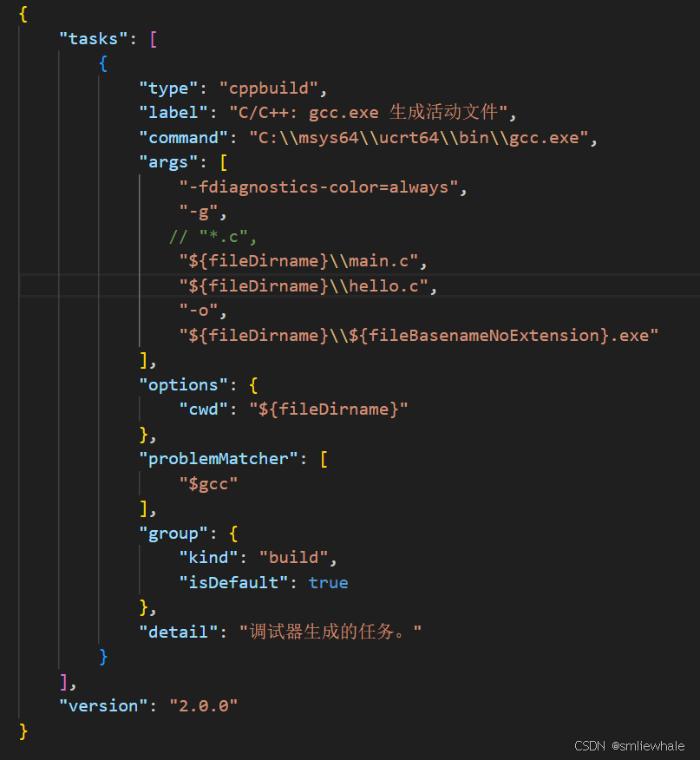Click the "tasks" key name
This screenshot has height=760, width=700.
click(94, 39)
